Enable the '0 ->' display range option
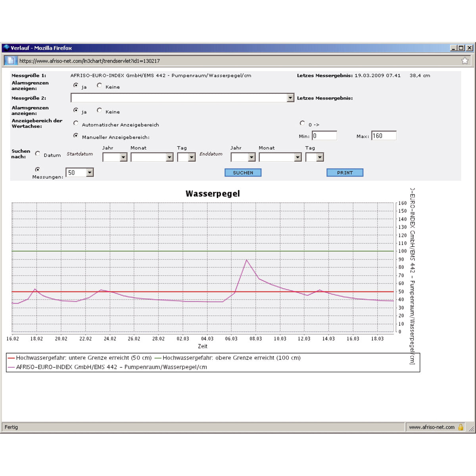 (x=302, y=123)
